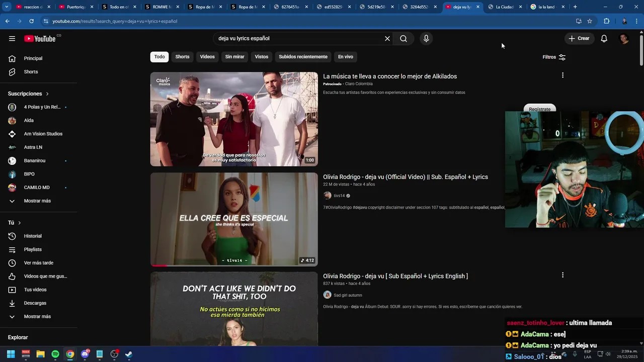Open Chrome extensions puzzle icon
This screenshot has width=644, height=362.
point(606,21)
